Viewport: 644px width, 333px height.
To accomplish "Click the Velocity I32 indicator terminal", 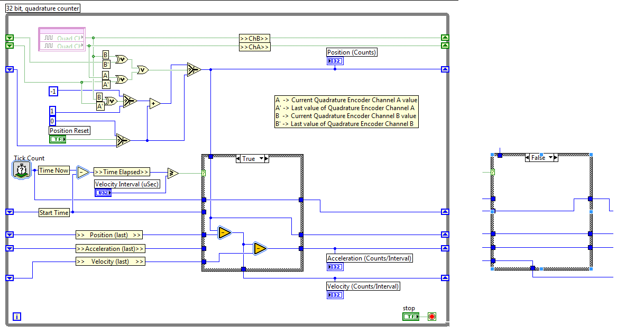I will click(335, 295).
